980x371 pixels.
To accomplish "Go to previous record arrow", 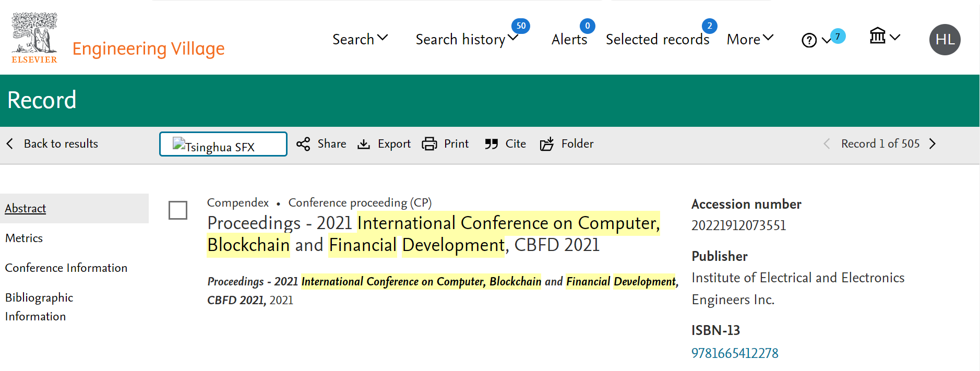I will [827, 143].
